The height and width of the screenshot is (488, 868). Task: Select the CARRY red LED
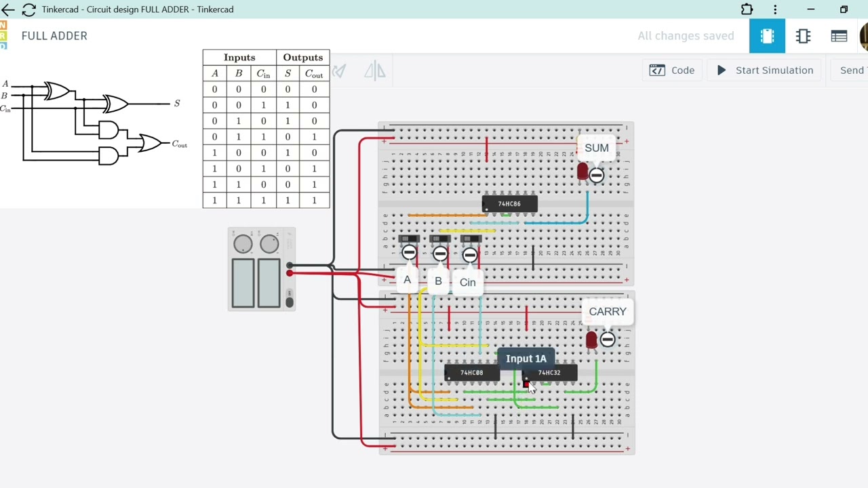(x=591, y=339)
